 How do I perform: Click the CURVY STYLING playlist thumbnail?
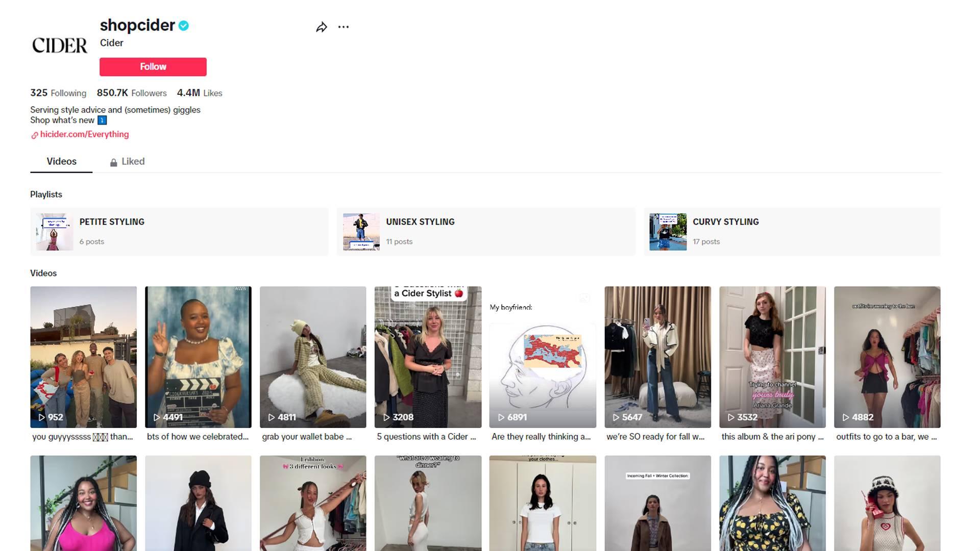point(668,232)
